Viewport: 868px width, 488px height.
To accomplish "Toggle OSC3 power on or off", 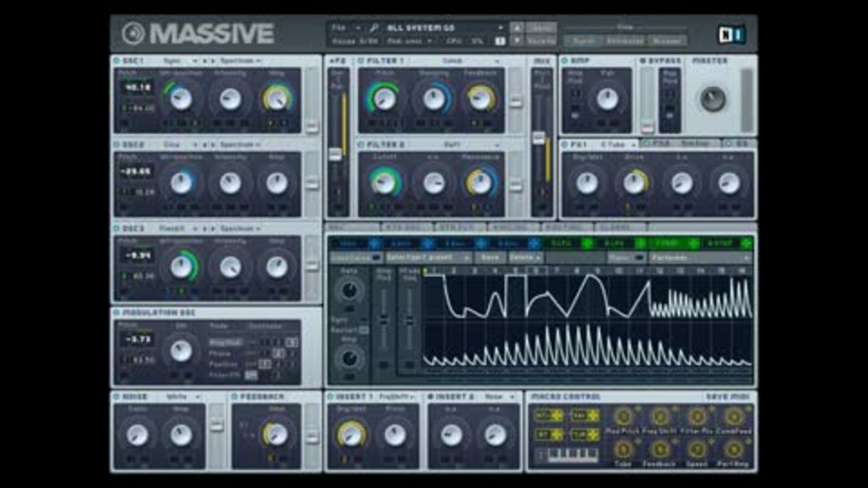I will [x=117, y=229].
